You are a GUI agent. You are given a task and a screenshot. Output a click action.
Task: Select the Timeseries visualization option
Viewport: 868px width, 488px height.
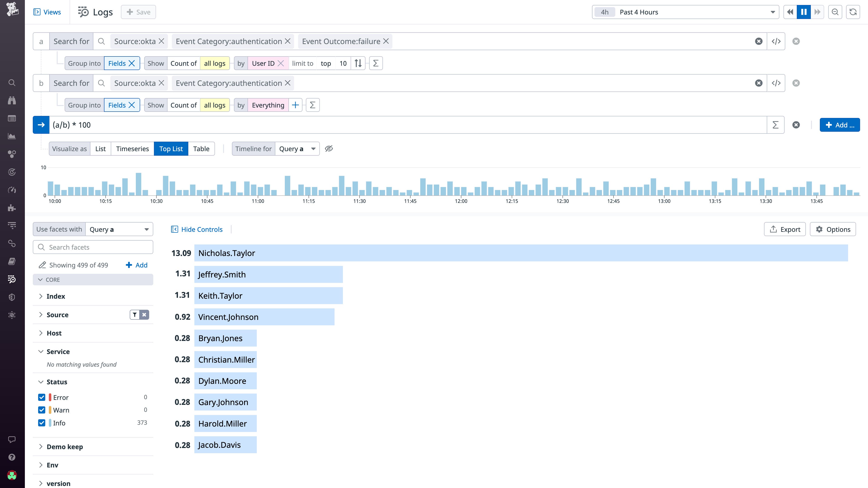coord(132,148)
